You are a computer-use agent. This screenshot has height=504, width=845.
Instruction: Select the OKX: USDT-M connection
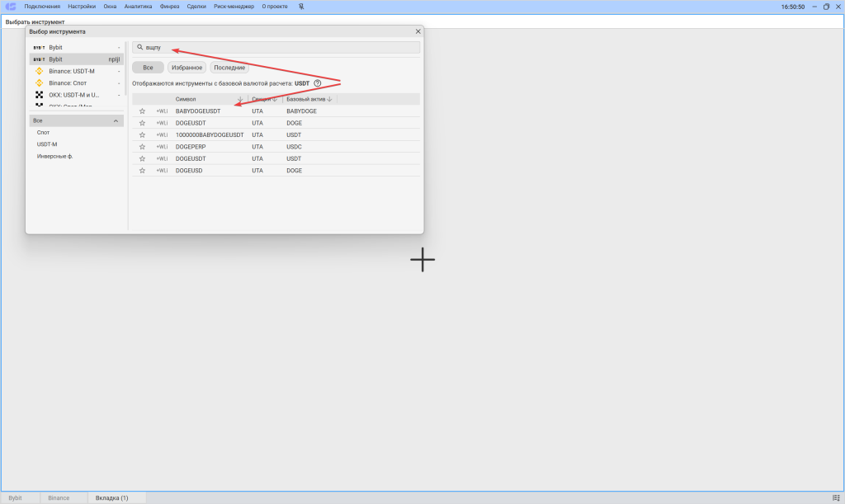76,95
